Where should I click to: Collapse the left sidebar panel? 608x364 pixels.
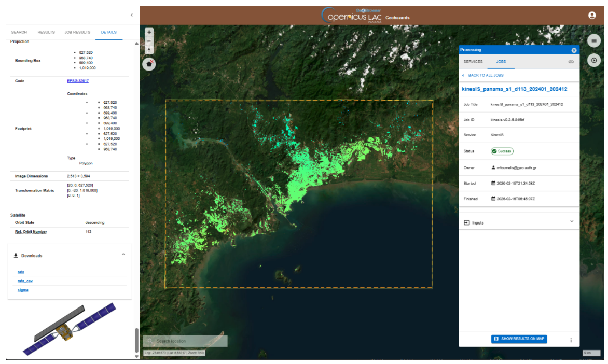[x=132, y=15]
